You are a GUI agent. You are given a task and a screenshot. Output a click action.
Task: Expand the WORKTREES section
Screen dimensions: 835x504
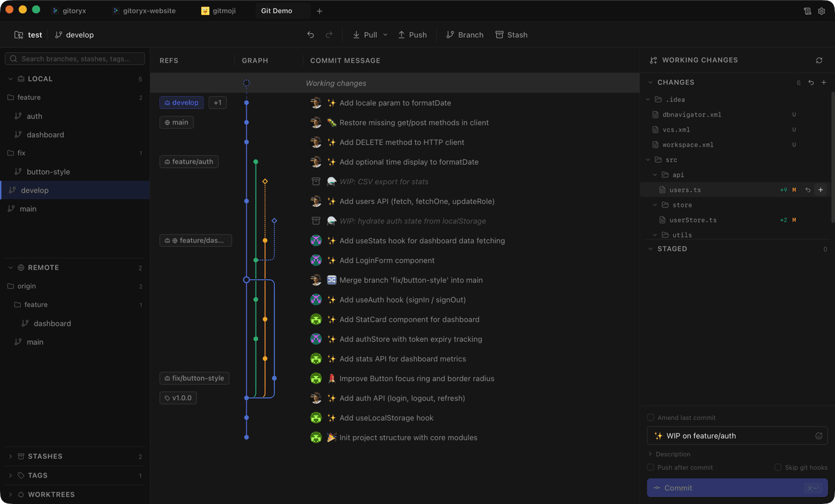10,495
